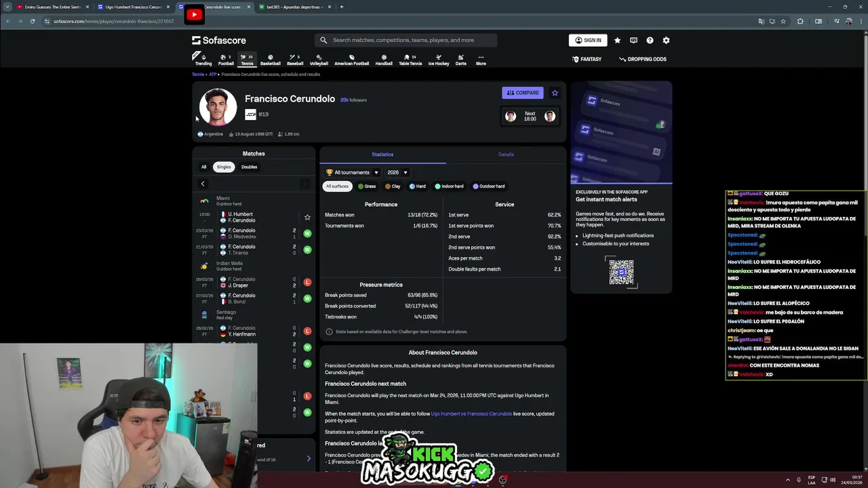
Task: Open the Basketball sport section
Action: click(x=270, y=60)
